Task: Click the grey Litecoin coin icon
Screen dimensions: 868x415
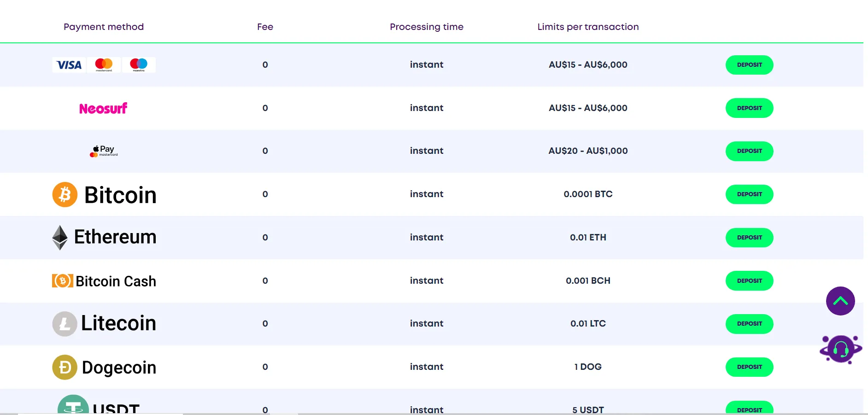Action: click(65, 324)
